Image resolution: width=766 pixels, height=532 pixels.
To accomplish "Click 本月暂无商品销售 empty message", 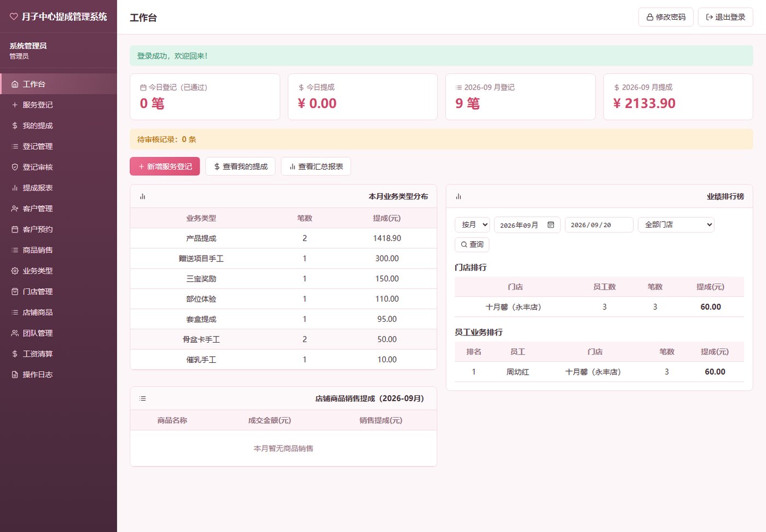I will point(283,449).
